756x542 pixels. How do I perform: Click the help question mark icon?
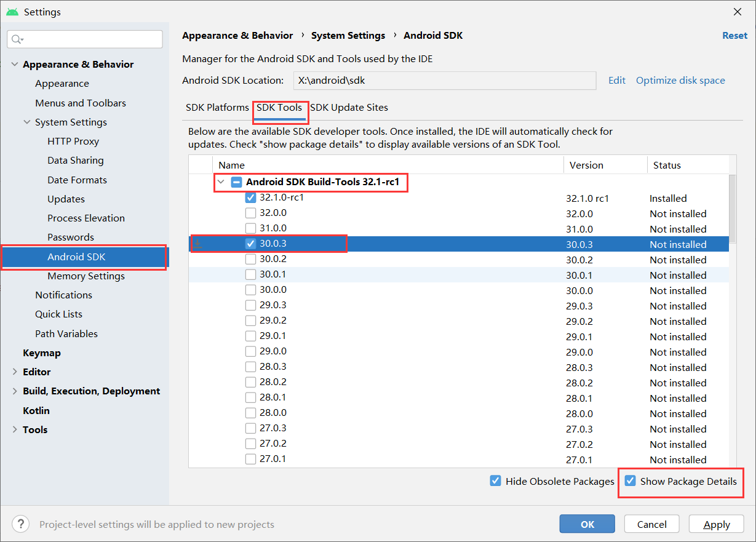(x=20, y=524)
